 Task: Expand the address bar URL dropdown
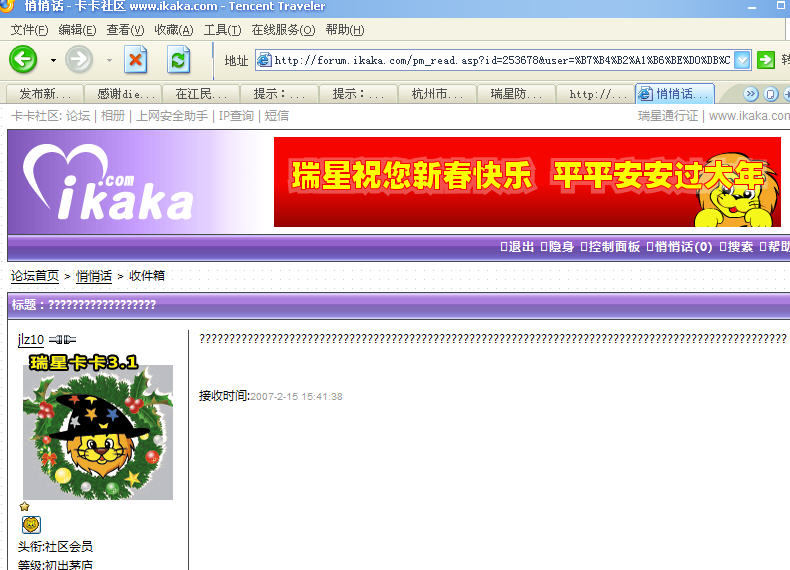point(742,60)
